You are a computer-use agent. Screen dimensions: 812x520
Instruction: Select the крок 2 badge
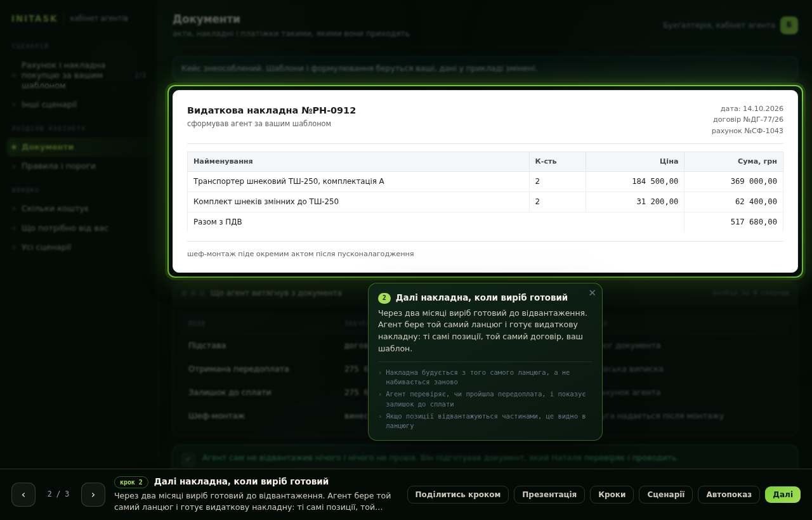(x=131, y=482)
